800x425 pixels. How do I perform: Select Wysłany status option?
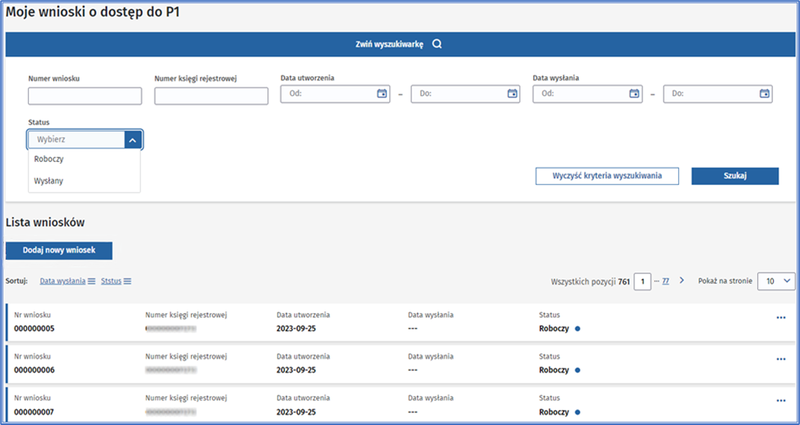48,181
